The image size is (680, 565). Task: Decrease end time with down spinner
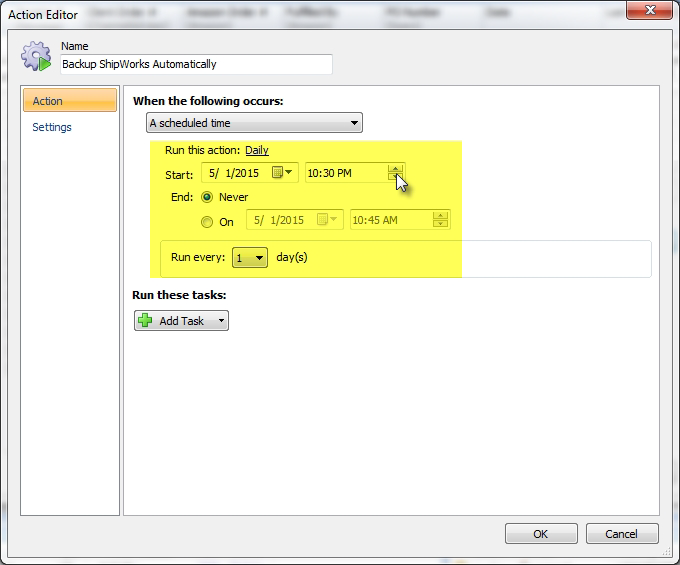tap(440, 223)
